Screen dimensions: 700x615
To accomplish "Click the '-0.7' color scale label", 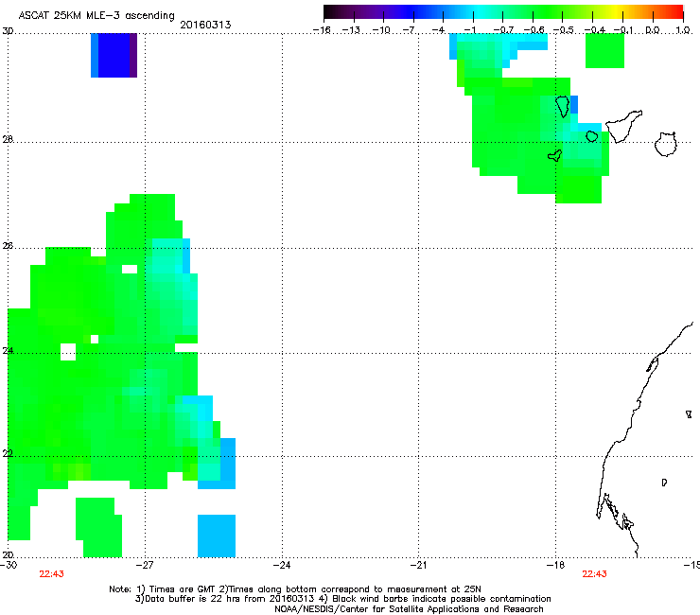I will click(503, 30).
